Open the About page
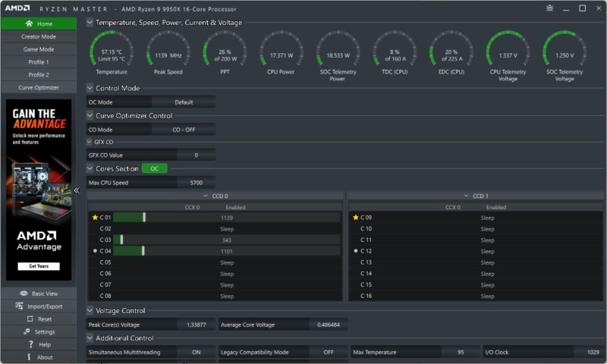607x364 pixels. (x=39, y=357)
